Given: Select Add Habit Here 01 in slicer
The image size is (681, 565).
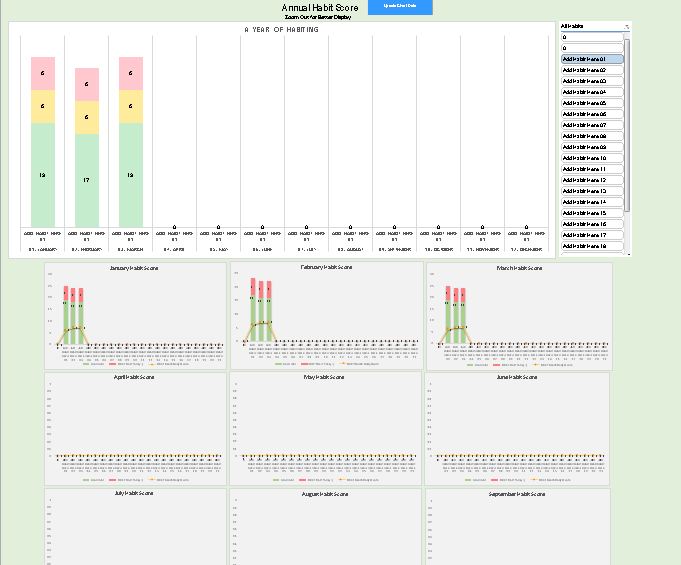Looking at the screenshot, I should coord(592,59).
